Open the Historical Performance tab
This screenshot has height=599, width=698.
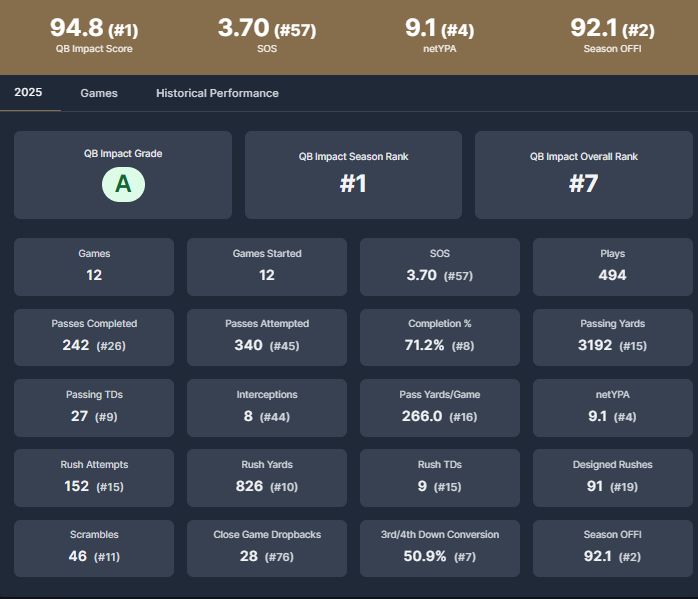pos(217,93)
